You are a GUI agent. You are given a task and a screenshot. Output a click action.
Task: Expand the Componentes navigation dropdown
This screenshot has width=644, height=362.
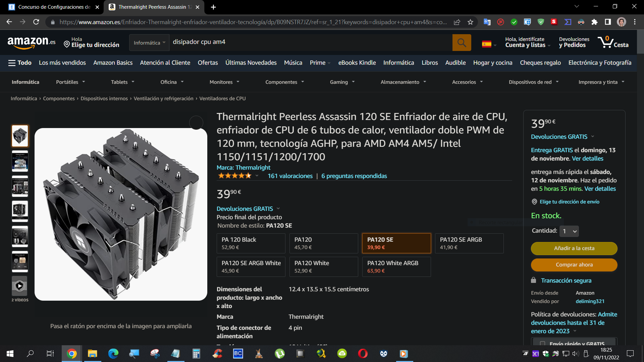(x=284, y=82)
